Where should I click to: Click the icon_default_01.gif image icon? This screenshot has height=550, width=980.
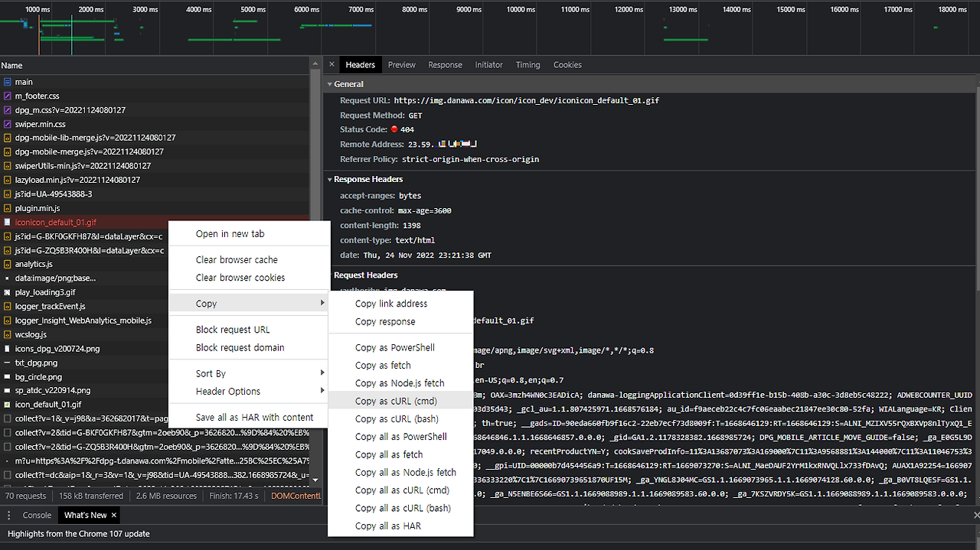coord(7,404)
